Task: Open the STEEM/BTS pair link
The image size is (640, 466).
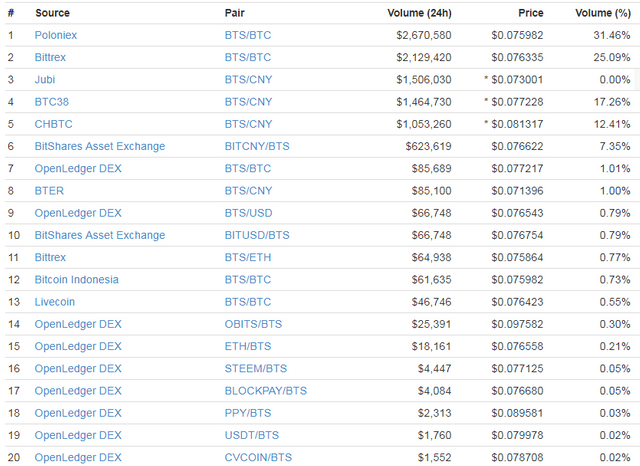Action: (256, 369)
